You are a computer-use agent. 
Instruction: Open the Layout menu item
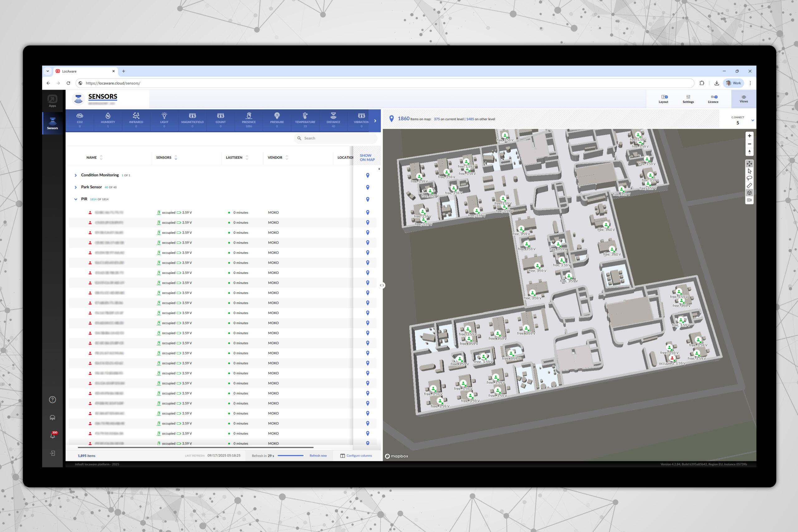(663, 99)
